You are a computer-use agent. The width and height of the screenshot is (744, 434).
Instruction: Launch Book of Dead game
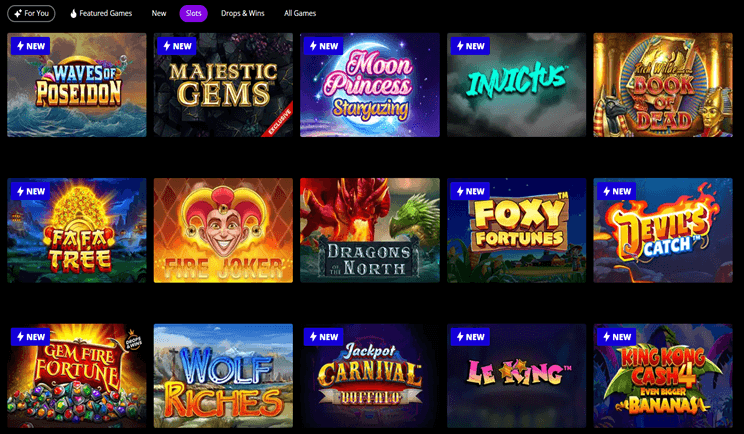coord(663,85)
